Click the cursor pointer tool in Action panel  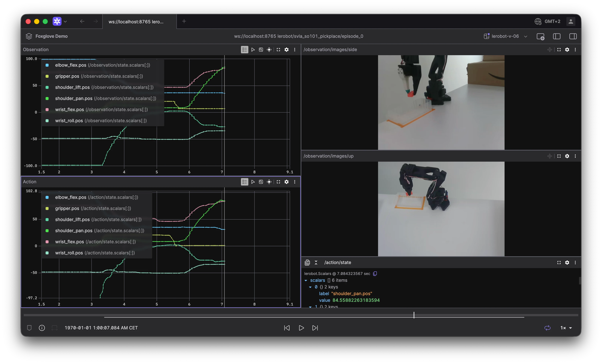(x=253, y=182)
